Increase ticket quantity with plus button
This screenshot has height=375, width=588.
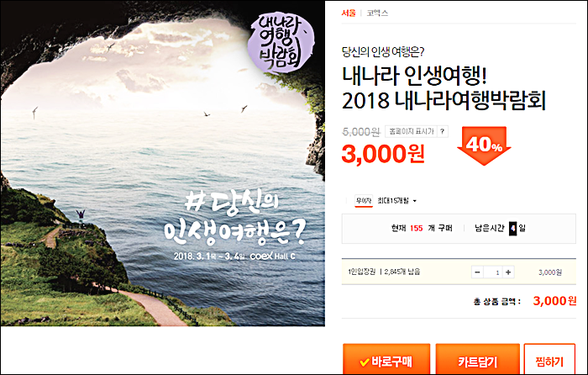click(508, 272)
